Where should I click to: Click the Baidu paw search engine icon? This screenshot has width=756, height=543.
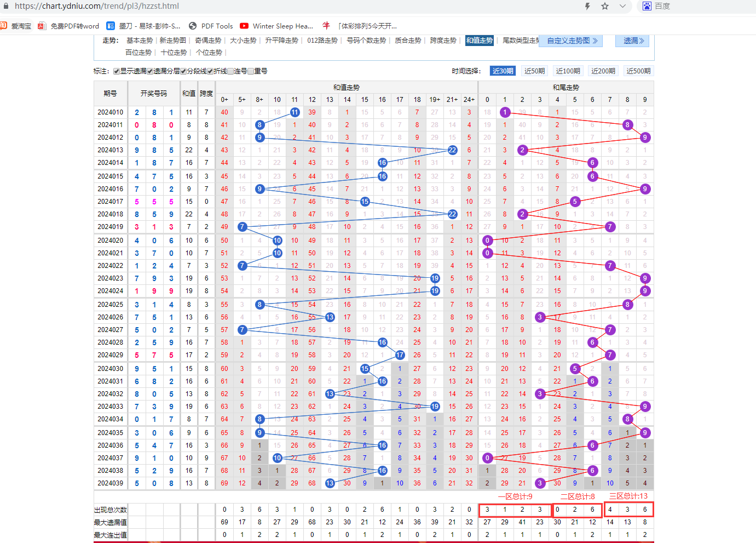pyautogui.click(x=647, y=6)
